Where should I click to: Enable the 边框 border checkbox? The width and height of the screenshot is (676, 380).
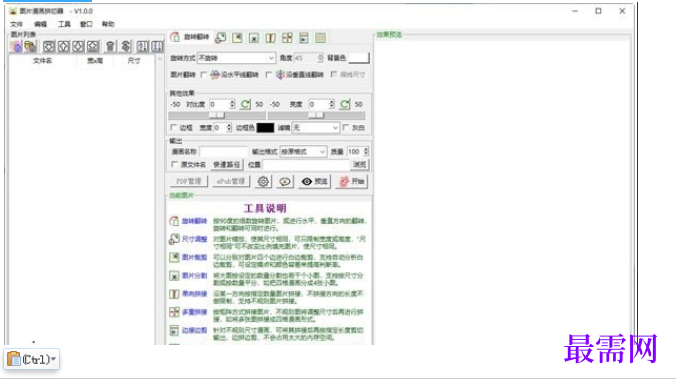pos(174,128)
